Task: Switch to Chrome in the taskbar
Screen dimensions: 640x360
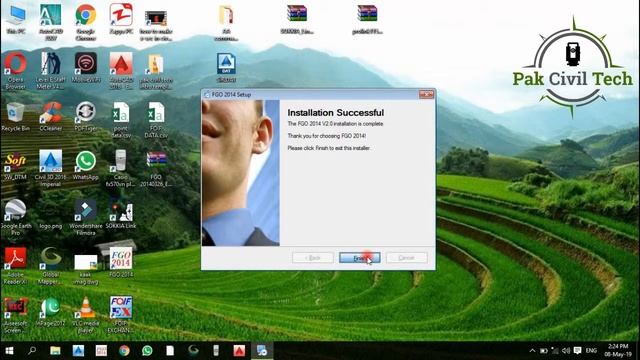Action: tap(124, 351)
